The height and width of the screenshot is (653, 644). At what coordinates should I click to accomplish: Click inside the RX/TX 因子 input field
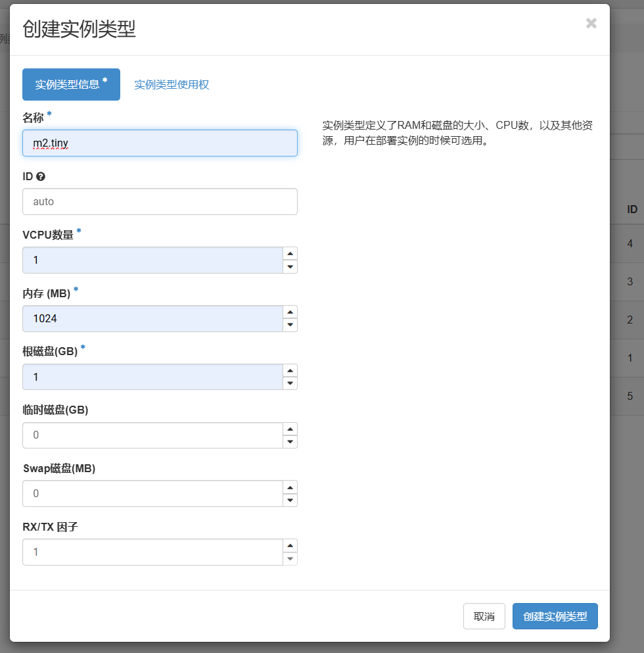click(151, 552)
